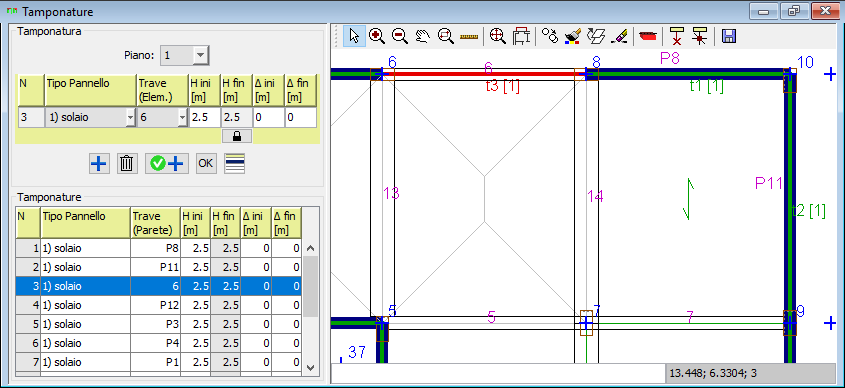The image size is (845, 388).
Task: Open the Piano dropdown
Action: (200, 55)
